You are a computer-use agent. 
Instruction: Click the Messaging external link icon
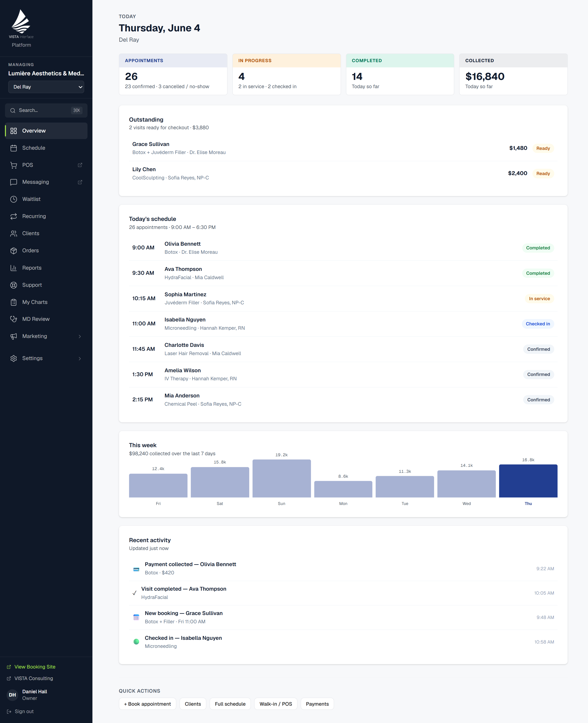point(80,182)
